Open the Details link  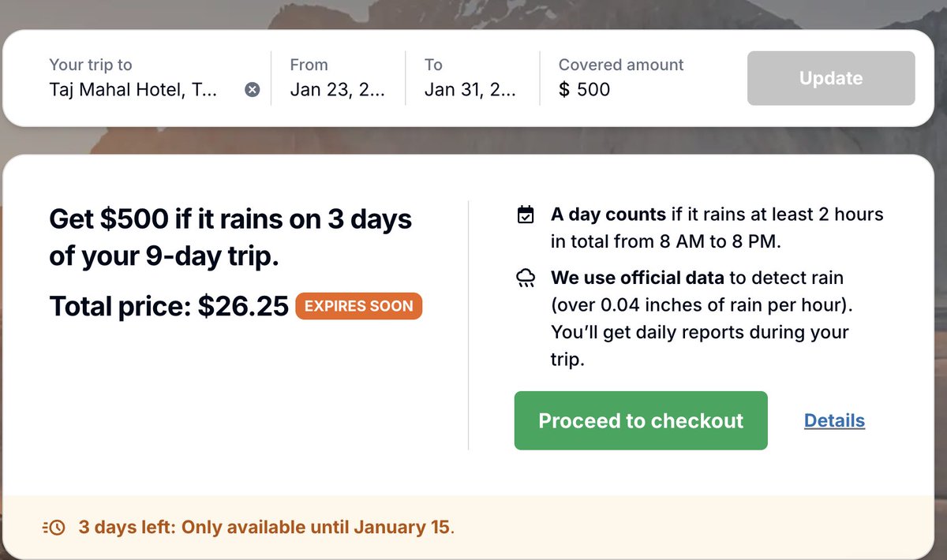point(834,420)
